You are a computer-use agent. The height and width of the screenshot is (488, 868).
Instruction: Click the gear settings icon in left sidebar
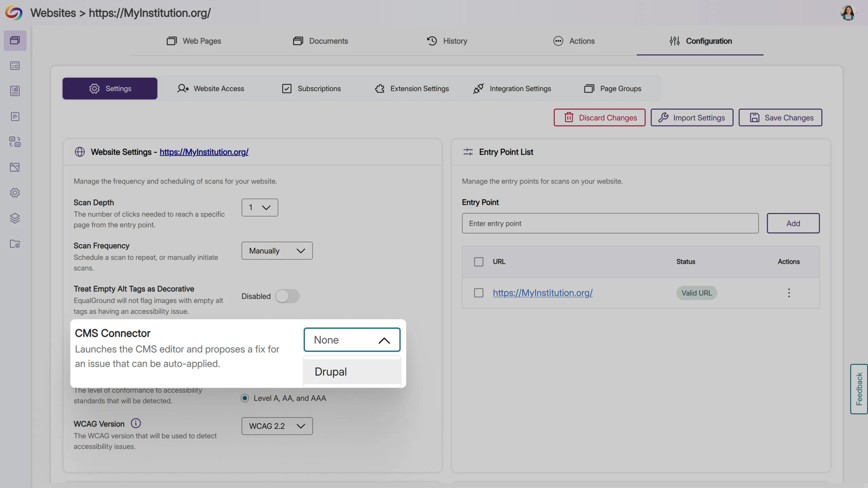point(15,192)
